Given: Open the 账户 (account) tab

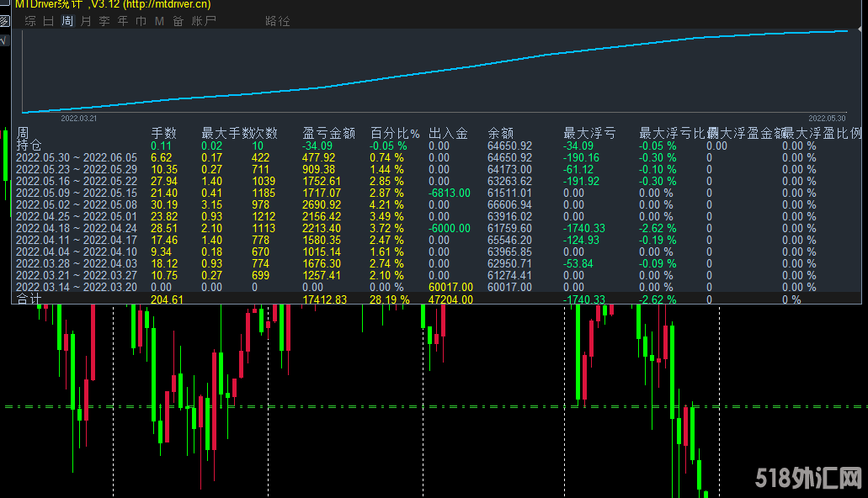Looking at the screenshot, I should click(x=204, y=21).
